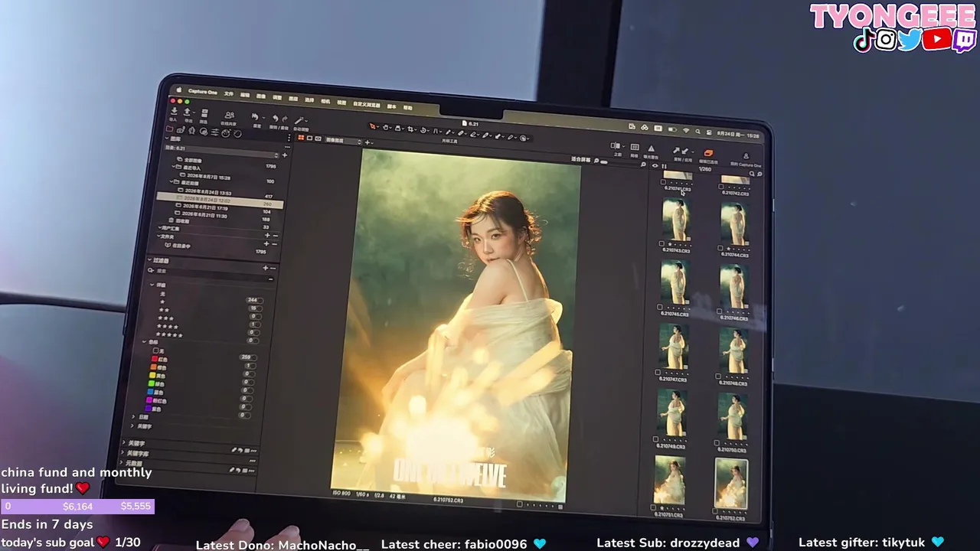The width and height of the screenshot is (980, 551).
Task: Open the sliders adjustments tool tab
Action: [215, 132]
